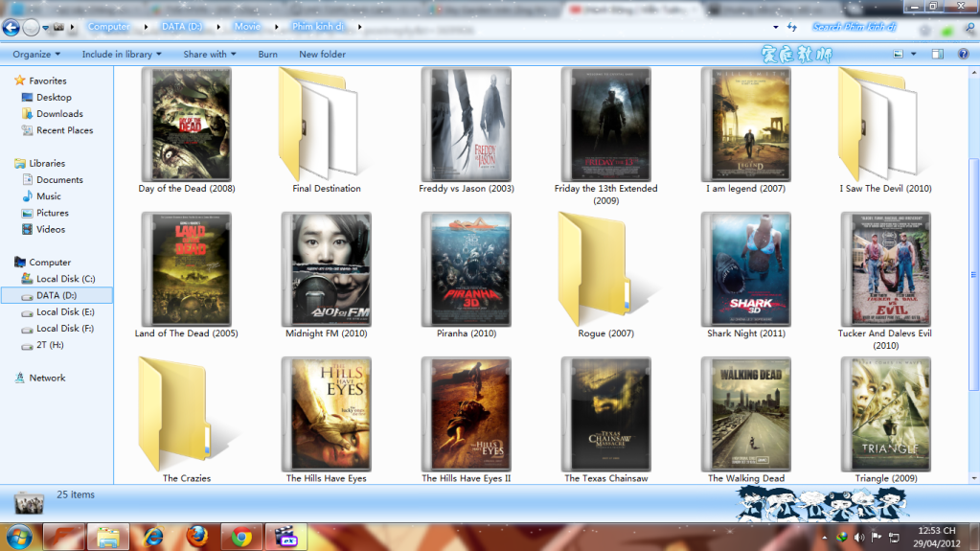Select Local Disk (C:) in navigation pane
The width and height of the screenshot is (980, 551).
[x=65, y=279]
